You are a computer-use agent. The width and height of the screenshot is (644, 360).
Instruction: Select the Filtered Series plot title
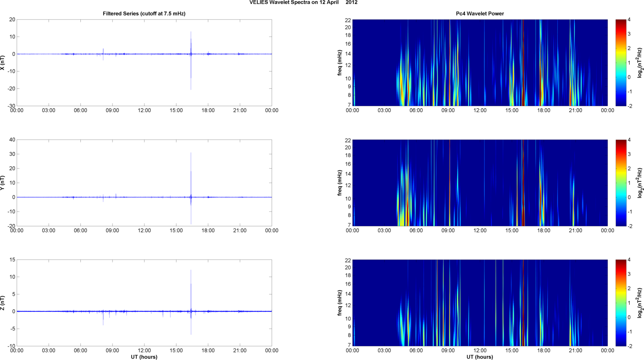point(144,14)
